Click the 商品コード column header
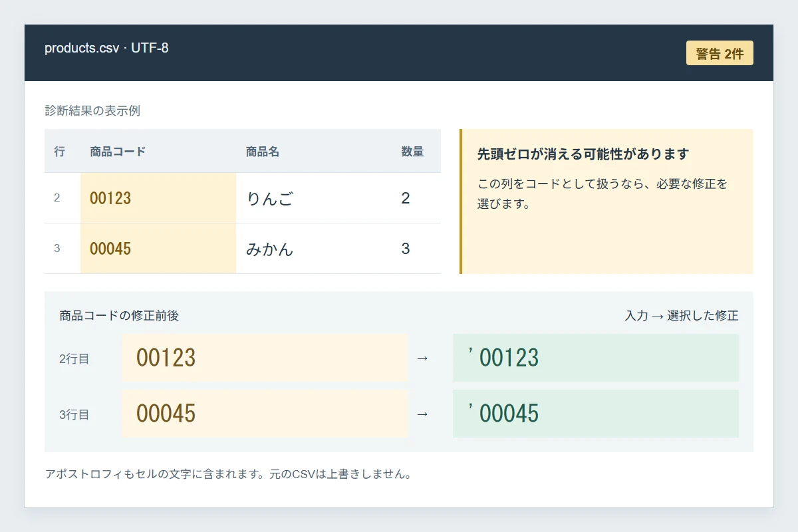This screenshot has width=798, height=532. [x=118, y=152]
